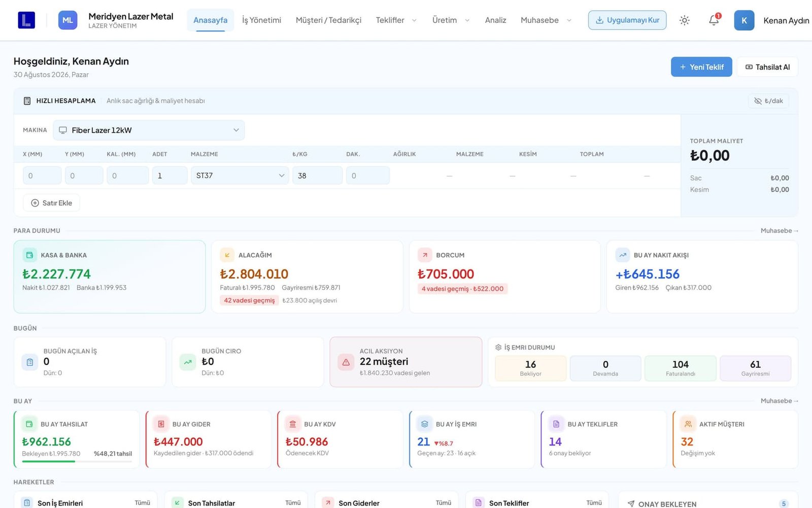812x508 pixels.
Task: Open the Muhasebe navigation menu
Action: [x=546, y=20]
